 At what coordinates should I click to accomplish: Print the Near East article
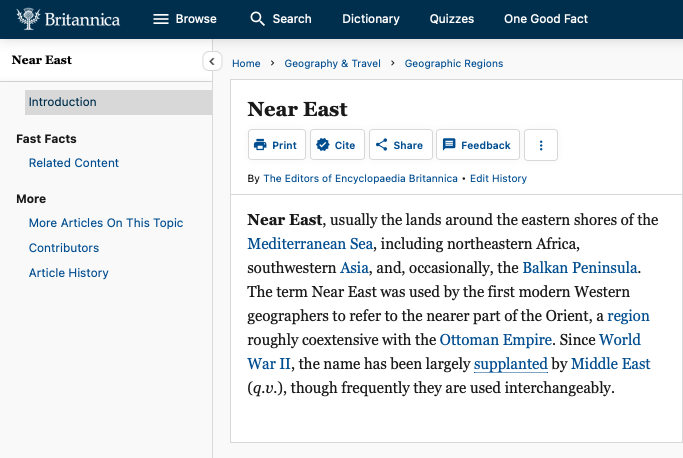276,145
